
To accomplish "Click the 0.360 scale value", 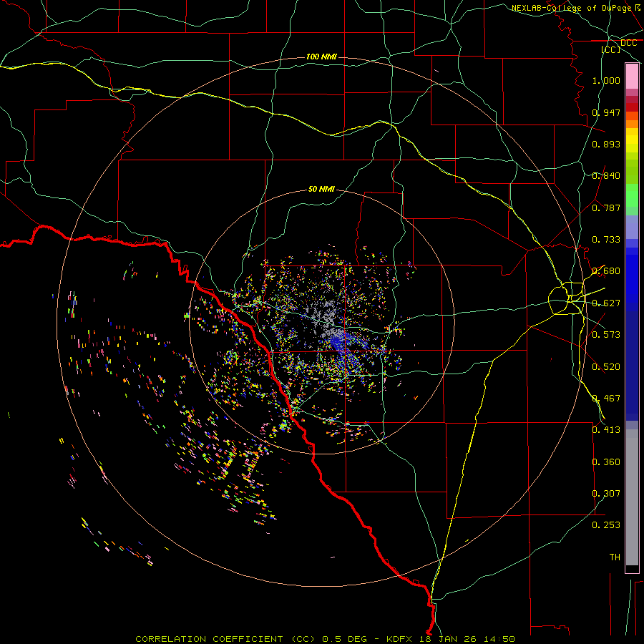I will click(606, 462).
